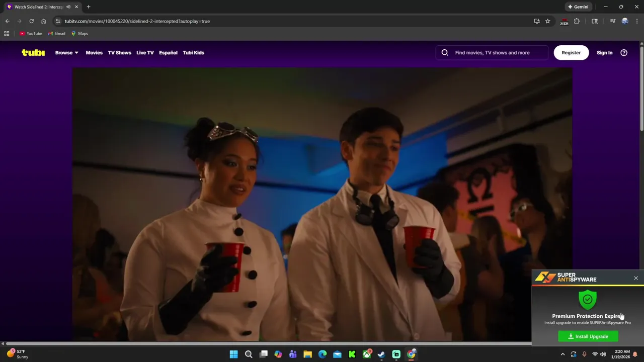Close the Watch Sidelined 2 tab
Viewport: 644px width, 362px height.
point(76,7)
